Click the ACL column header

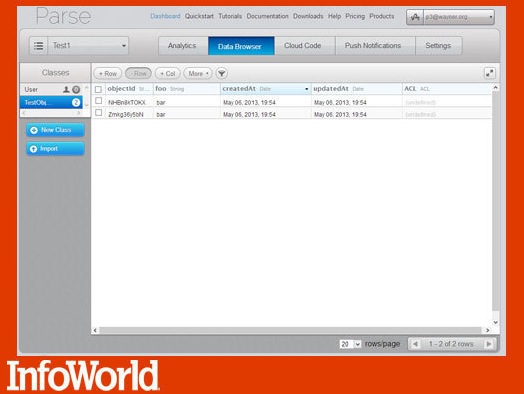447,89
